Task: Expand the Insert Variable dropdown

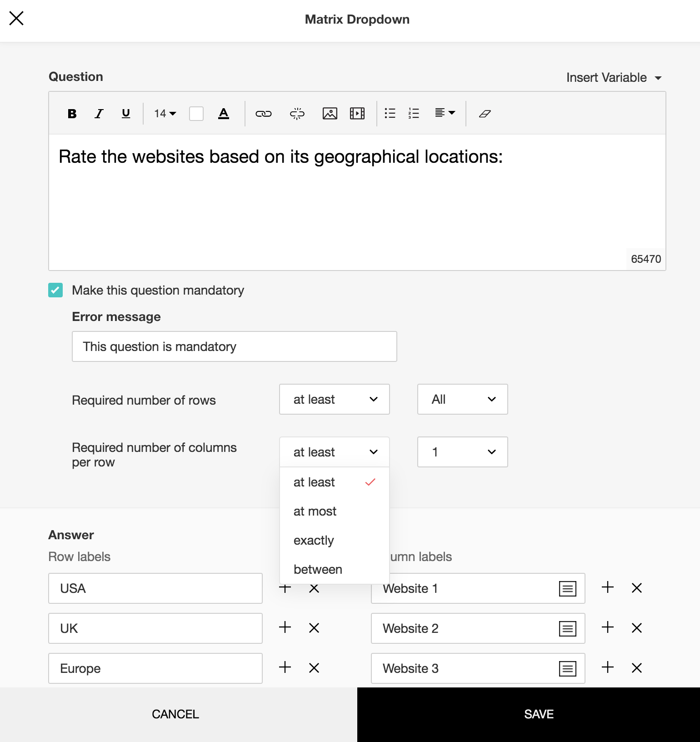Action: point(614,78)
